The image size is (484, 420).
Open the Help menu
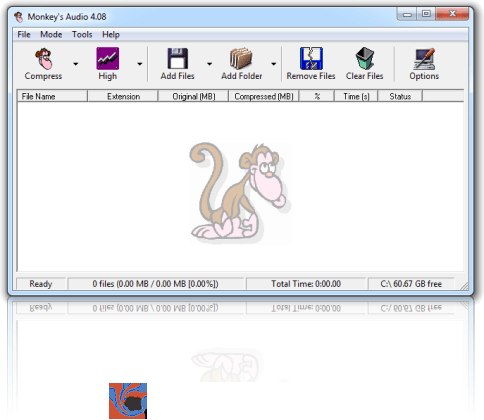[x=111, y=35]
